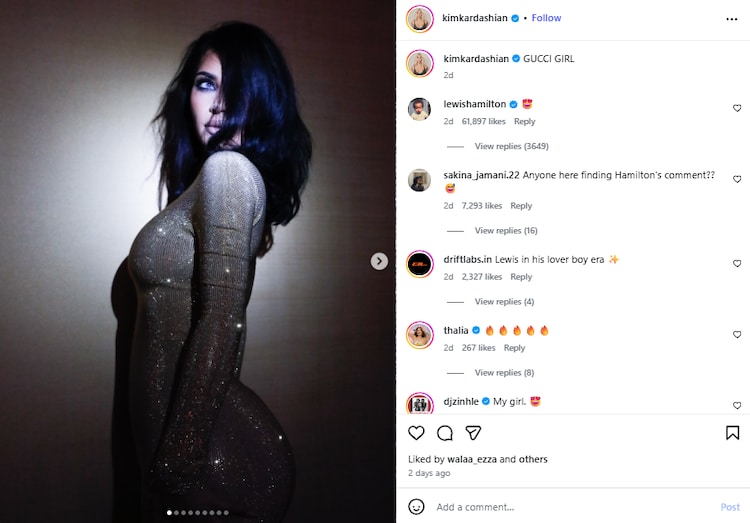The image size is (750, 523).
Task: Like the thalia fire emoji comment
Action: pos(737,334)
